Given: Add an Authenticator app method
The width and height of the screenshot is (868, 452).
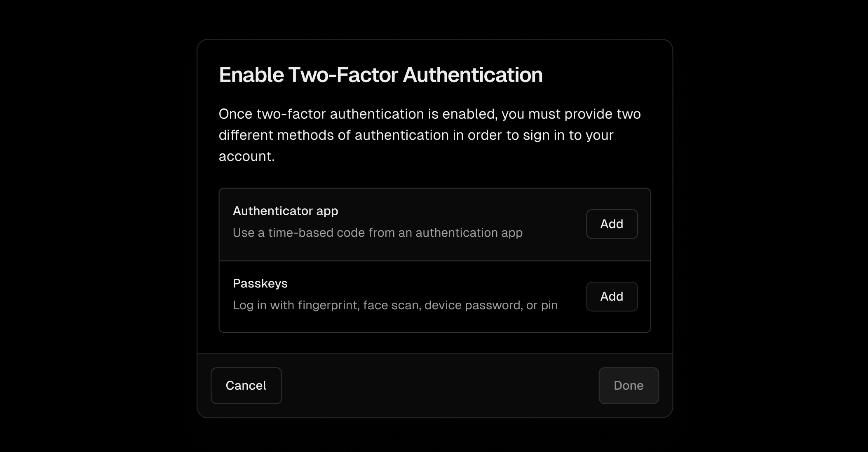Looking at the screenshot, I should tap(612, 224).
